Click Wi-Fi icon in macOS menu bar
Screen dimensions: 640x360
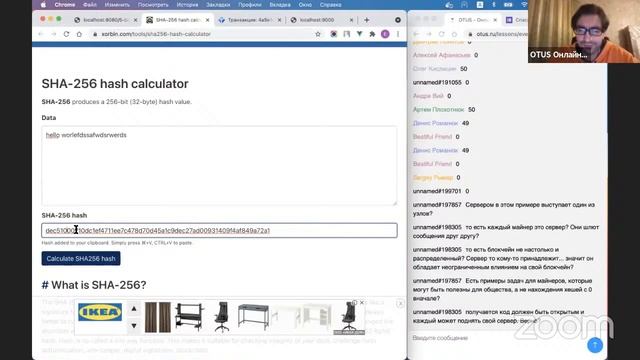point(524,5)
